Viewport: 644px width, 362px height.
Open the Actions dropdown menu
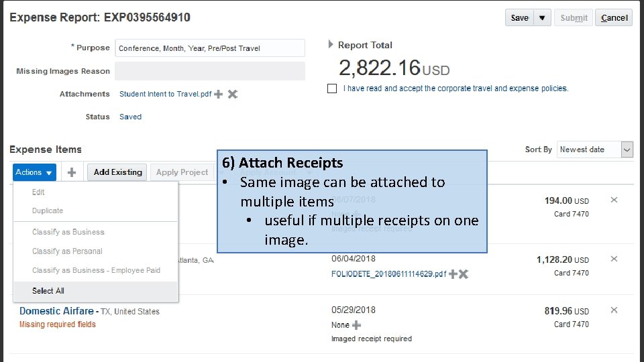(34, 172)
